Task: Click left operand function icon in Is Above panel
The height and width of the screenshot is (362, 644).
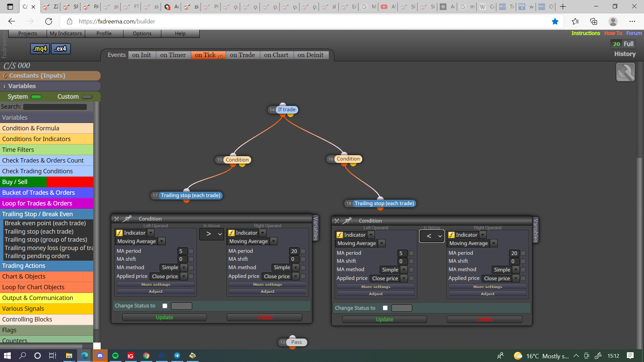Action: [119, 233]
